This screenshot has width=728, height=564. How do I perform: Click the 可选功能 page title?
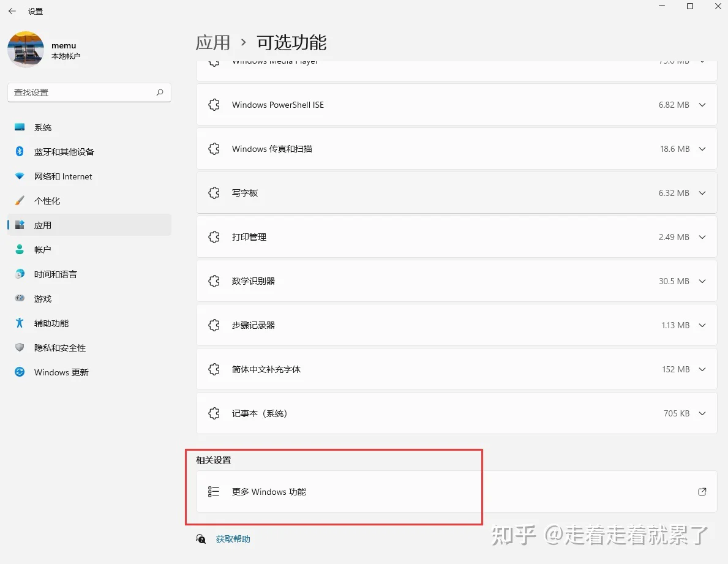pyautogui.click(x=291, y=43)
